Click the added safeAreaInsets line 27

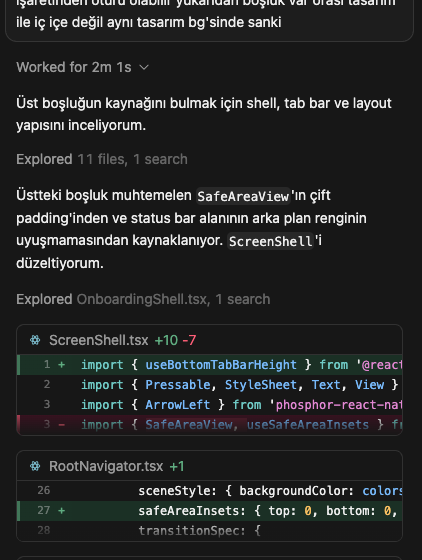pos(210,510)
